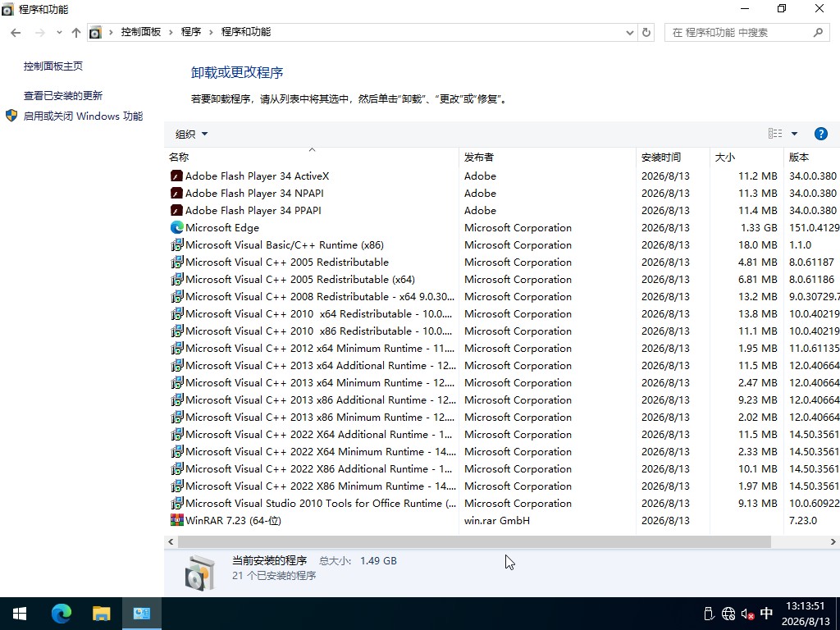This screenshot has width=840, height=630.
Task: Select Visual C++ 2022 X64 Additional Runtime
Action: (502, 434)
